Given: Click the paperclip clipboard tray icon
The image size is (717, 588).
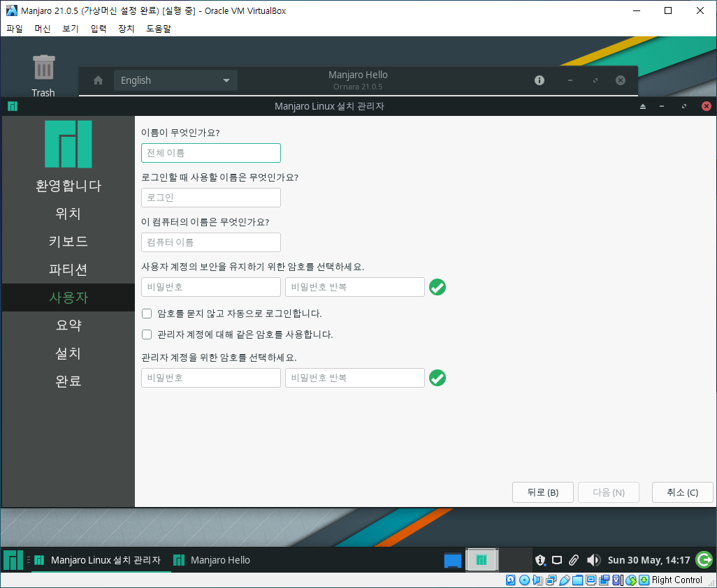Looking at the screenshot, I should click(x=574, y=560).
